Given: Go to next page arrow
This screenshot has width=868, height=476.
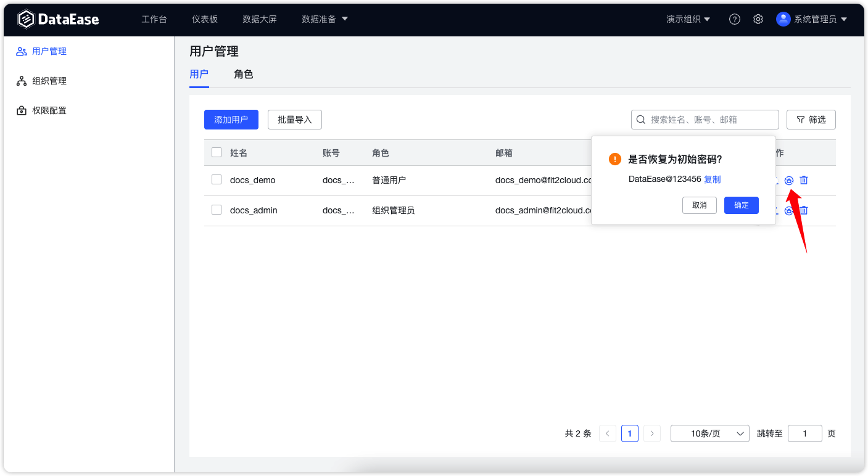Looking at the screenshot, I should 652,433.
